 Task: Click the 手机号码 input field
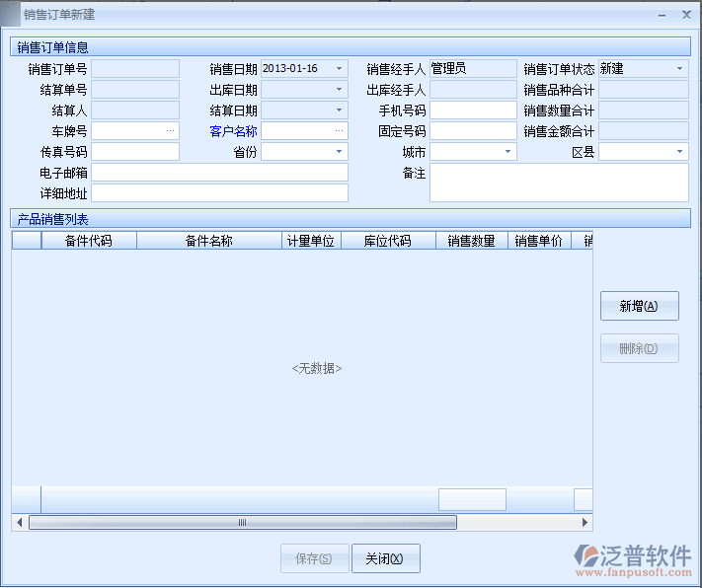[x=473, y=110]
